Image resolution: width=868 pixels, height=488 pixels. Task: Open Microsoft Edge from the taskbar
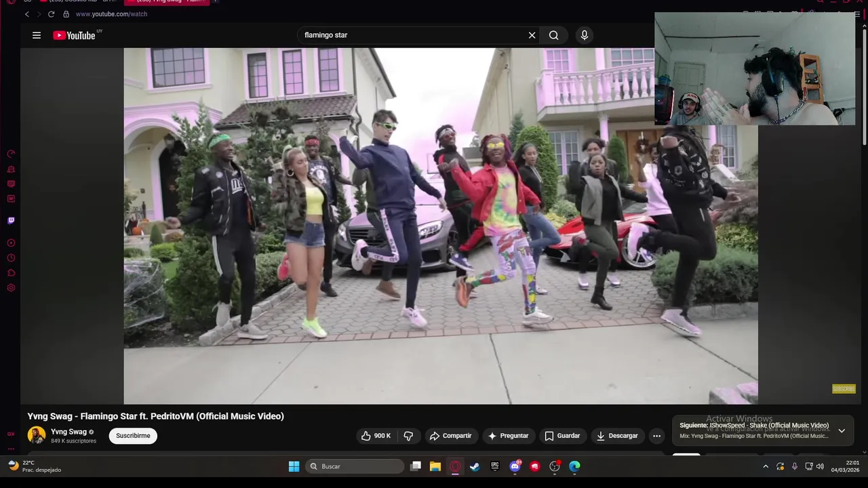[574, 466]
